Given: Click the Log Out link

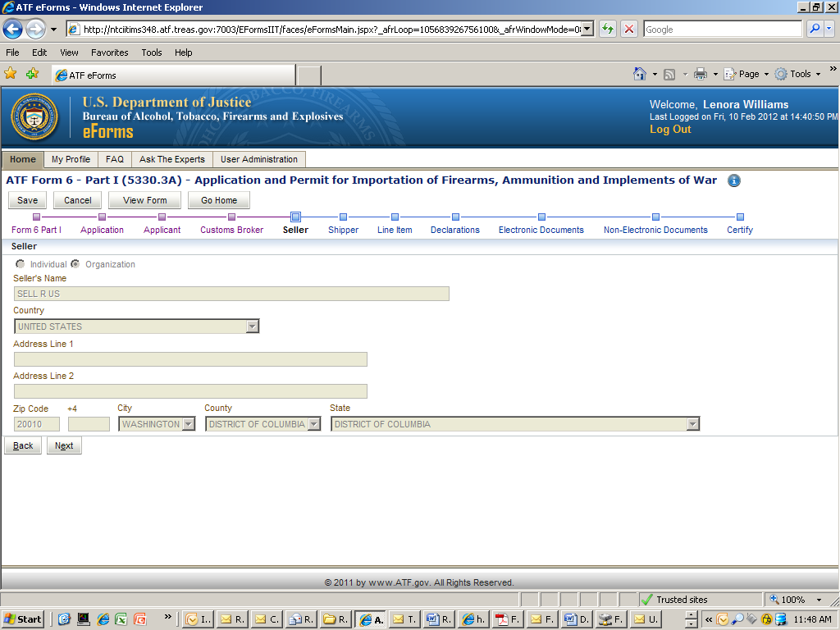Looking at the screenshot, I should click(670, 129).
